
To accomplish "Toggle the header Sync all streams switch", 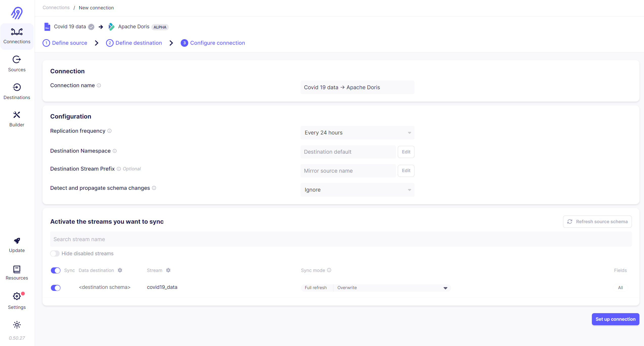I will pyautogui.click(x=56, y=270).
